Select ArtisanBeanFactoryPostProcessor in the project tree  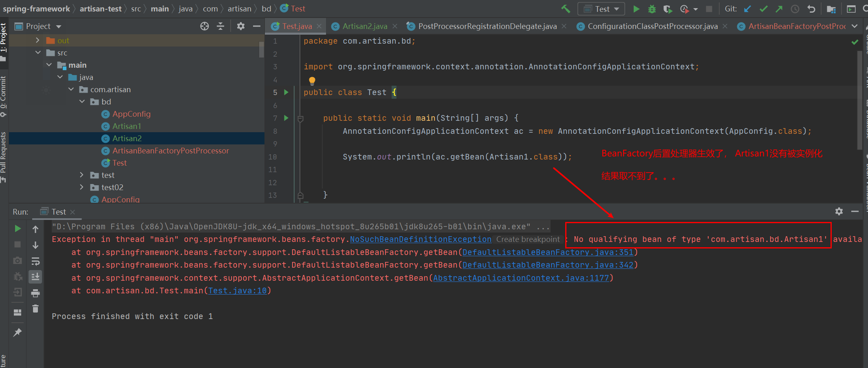170,151
